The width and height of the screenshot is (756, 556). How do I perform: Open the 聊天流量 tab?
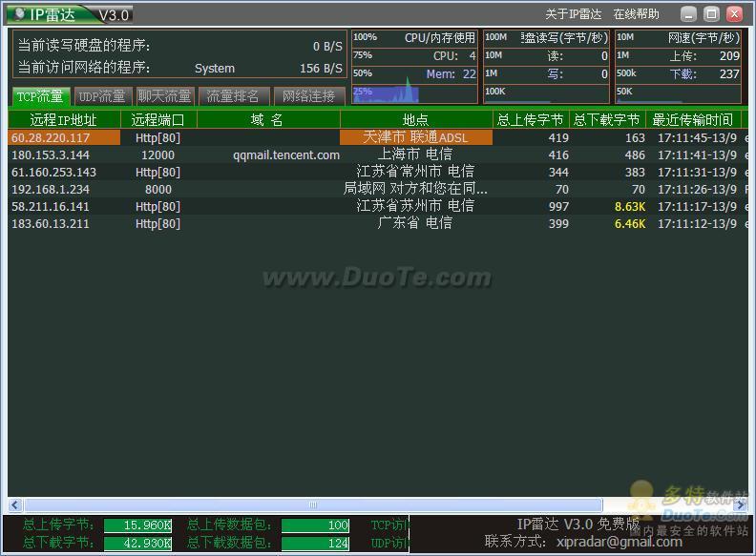point(164,96)
